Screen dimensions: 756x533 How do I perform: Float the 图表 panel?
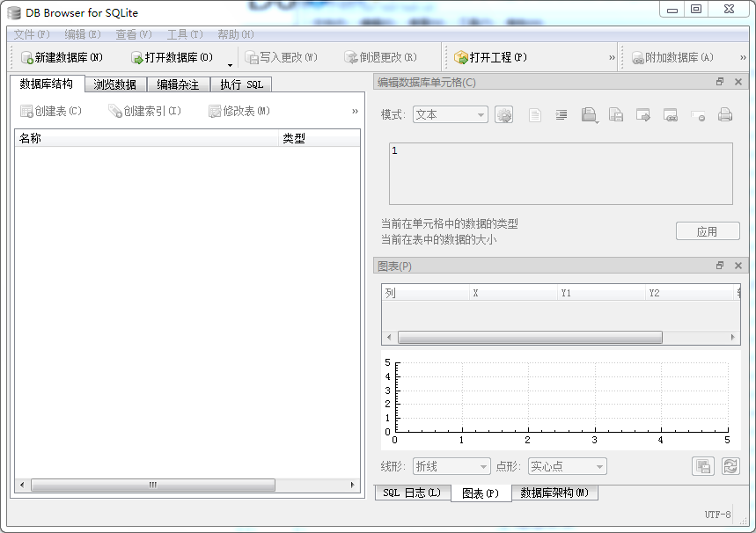pos(720,266)
